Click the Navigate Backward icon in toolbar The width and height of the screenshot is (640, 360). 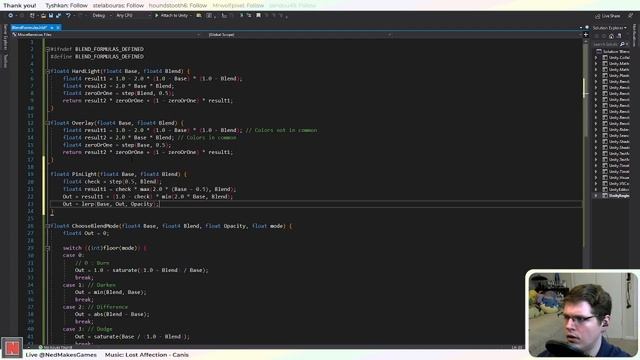tap(11, 16)
